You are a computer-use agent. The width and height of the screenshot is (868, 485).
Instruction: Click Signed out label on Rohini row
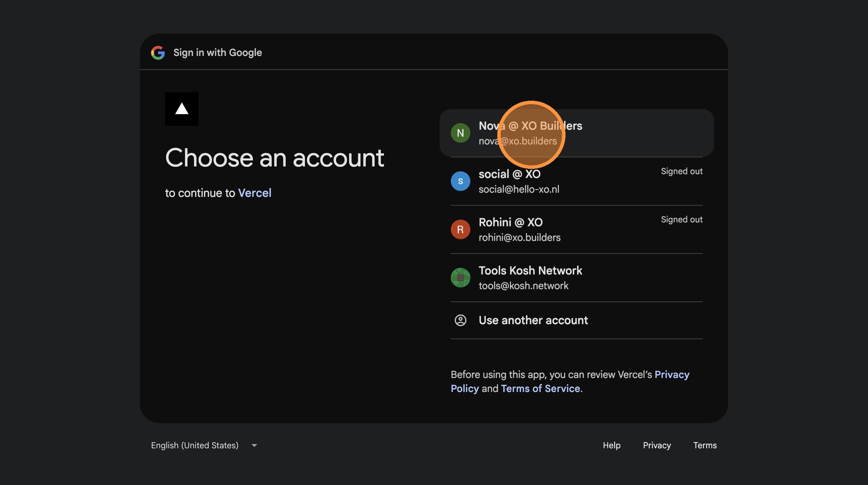coord(682,220)
